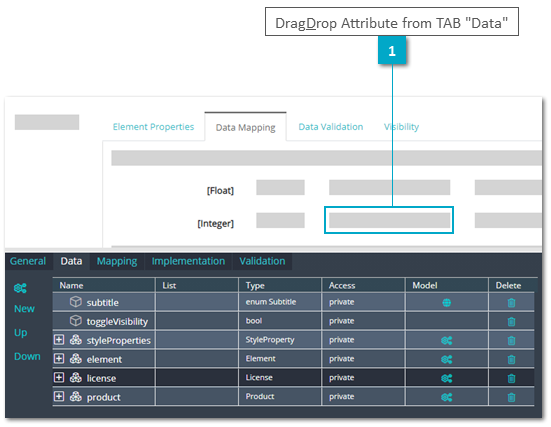Delete the element attribute via trash icon

coord(512,360)
